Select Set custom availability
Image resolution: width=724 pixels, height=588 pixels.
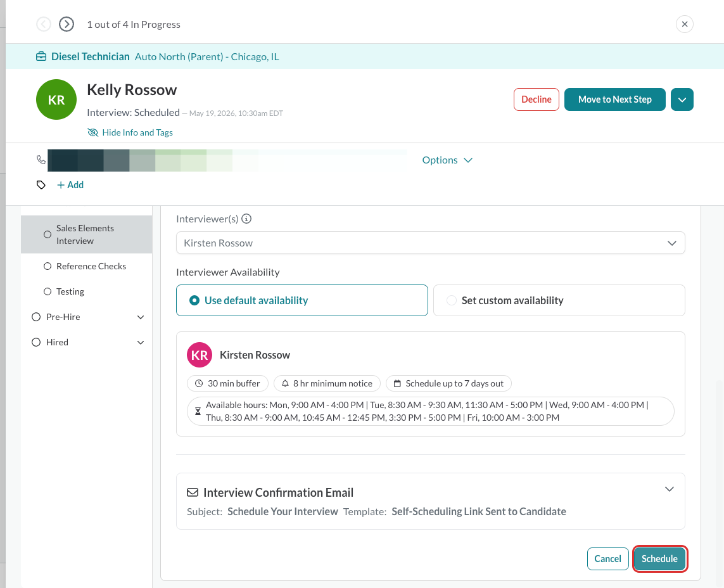559,300
